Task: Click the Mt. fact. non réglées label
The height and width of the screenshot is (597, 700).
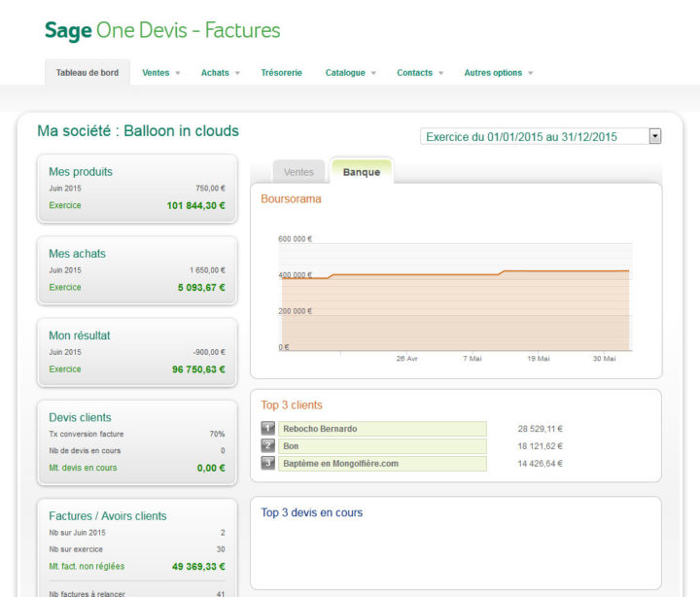Action: pyautogui.click(x=87, y=566)
